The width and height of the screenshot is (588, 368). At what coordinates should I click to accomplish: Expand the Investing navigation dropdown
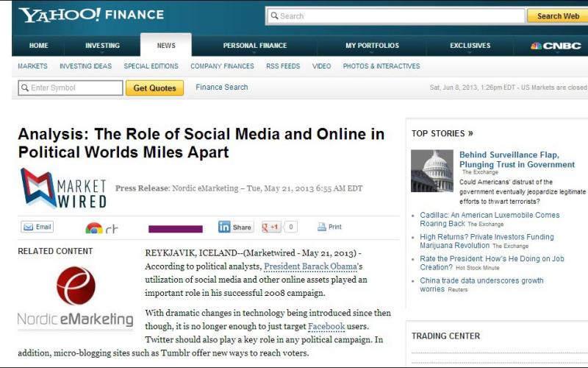[102, 46]
